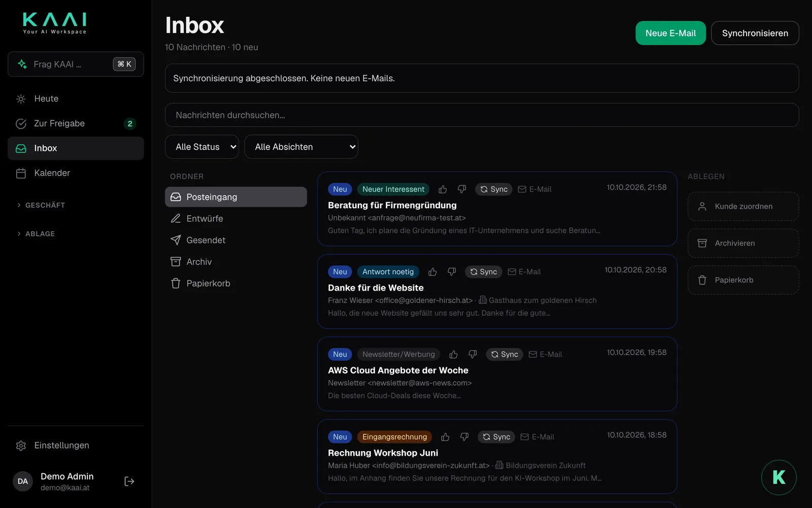812x508 pixels.
Task: Thumbs down Danke für die Website email
Action: click(452, 272)
